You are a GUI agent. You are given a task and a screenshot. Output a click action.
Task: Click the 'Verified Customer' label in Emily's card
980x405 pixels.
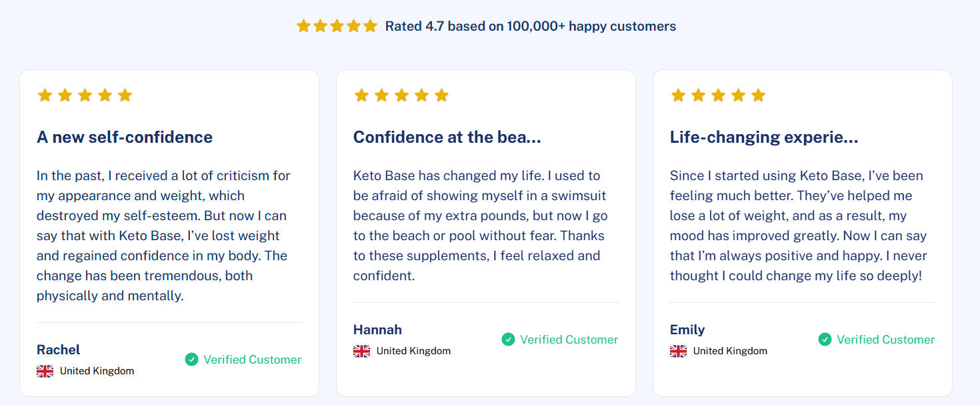tap(885, 340)
